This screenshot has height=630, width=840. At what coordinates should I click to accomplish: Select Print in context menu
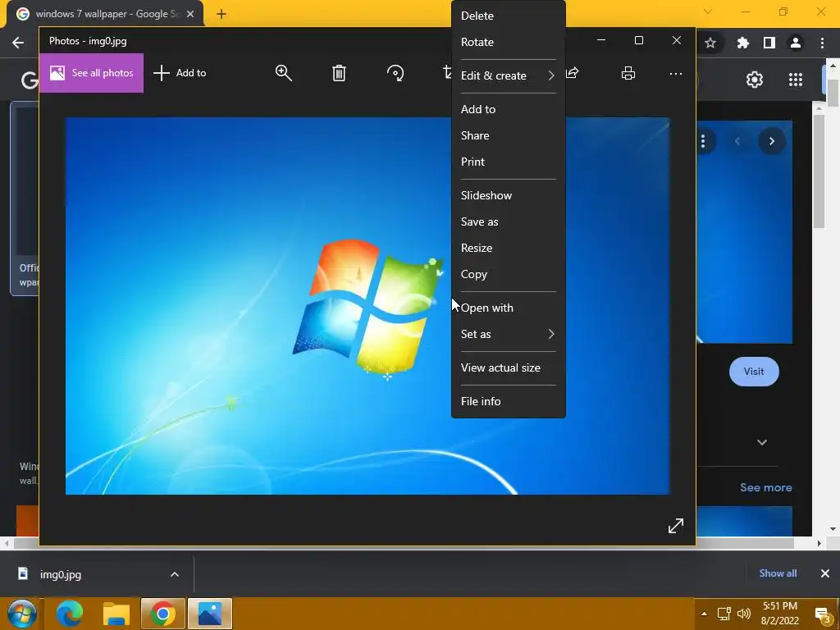(509, 162)
